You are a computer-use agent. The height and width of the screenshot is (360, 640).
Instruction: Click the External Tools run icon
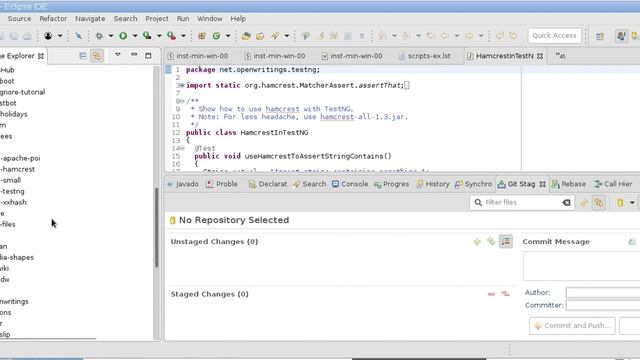pyautogui.click(x=171, y=36)
